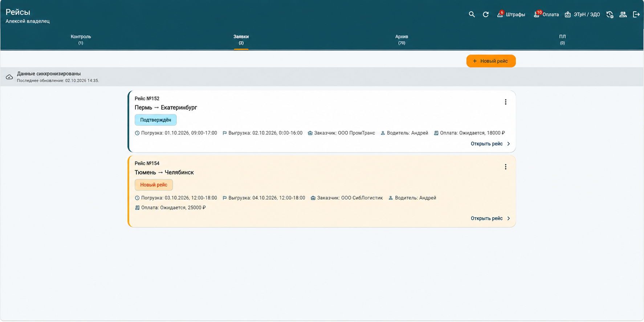The image size is (644, 322).
Task: Open trip №154 via Открыть рейс link
Action: [x=490, y=219]
